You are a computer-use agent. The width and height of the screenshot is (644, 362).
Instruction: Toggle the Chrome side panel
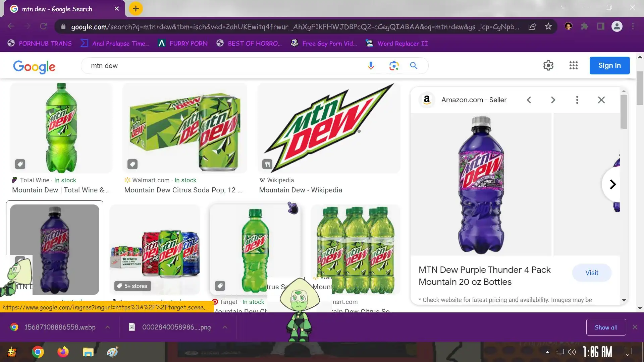pos(600,26)
